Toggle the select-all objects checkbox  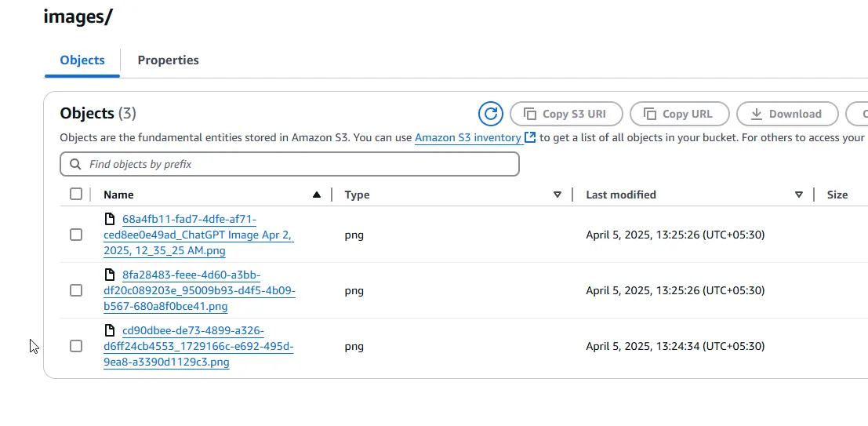coord(76,194)
